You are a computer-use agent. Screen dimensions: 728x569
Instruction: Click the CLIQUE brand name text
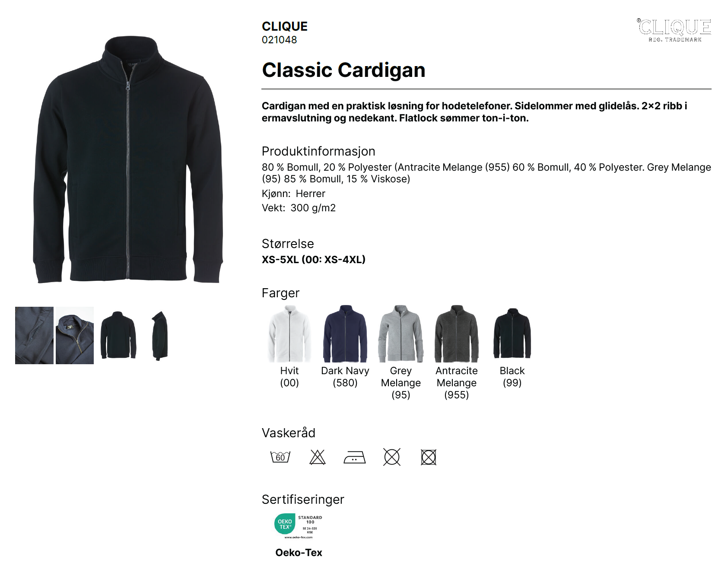285,26
